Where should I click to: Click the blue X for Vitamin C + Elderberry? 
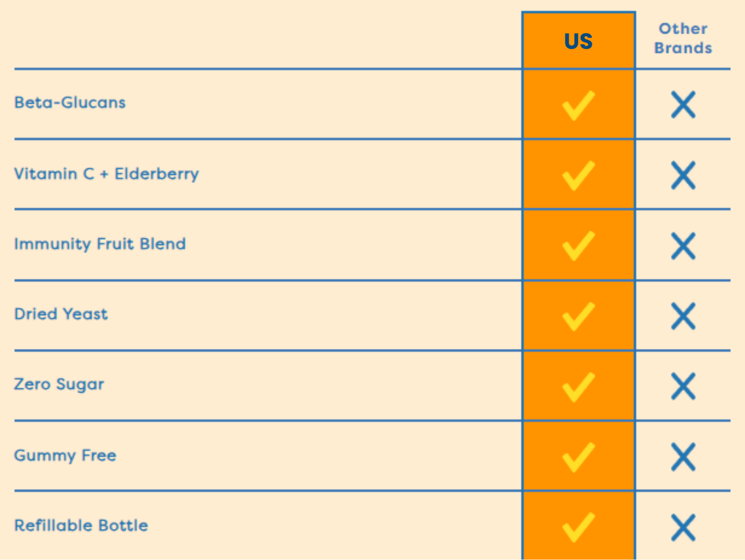(x=683, y=175)
